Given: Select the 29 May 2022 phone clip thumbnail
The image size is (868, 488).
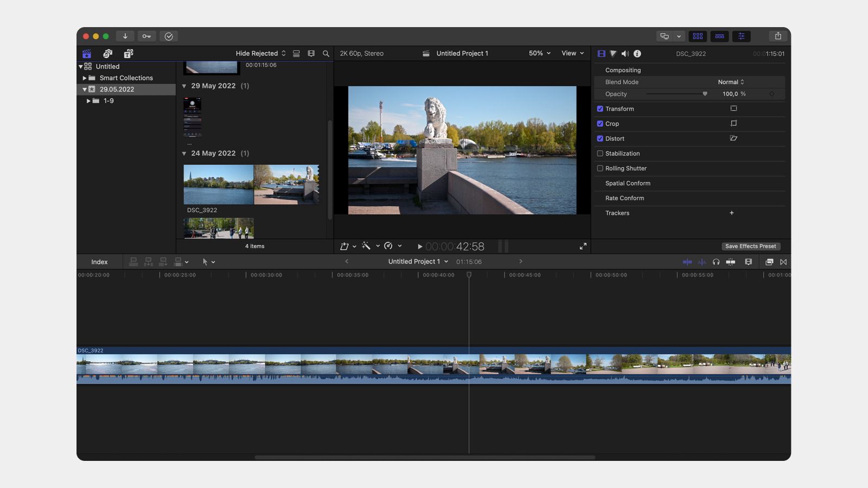Looking at the screenshot, I should (193, 117).
